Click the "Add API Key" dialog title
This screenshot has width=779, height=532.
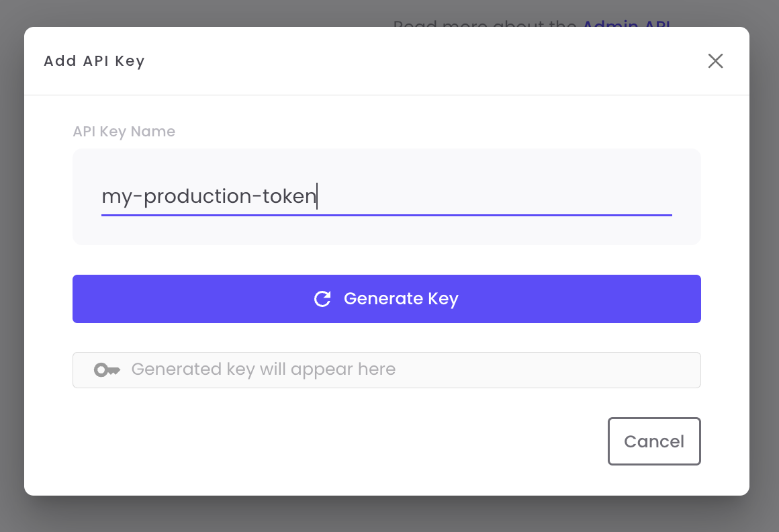point(94,61)
